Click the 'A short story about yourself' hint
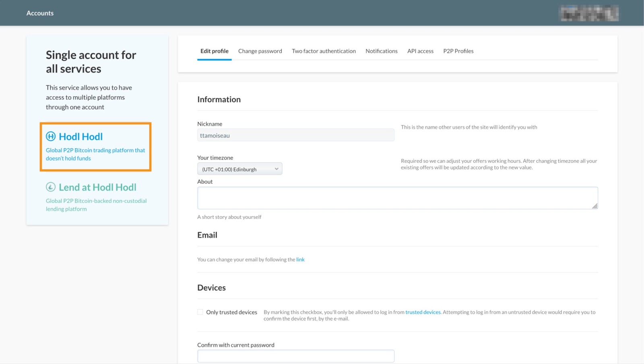Image resolution: width=644 pixels, height=364 pixels. pos(229,217)
